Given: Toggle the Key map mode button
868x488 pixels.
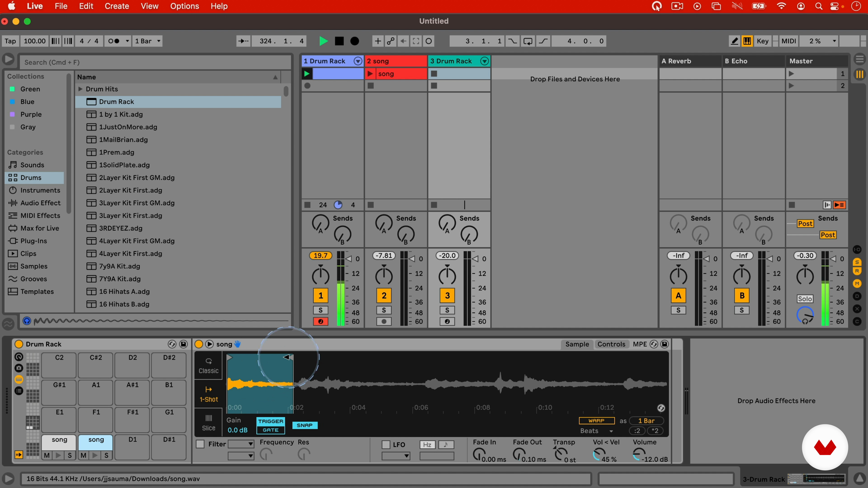Looking at the screenshot, I should click(x=762, y=41).
